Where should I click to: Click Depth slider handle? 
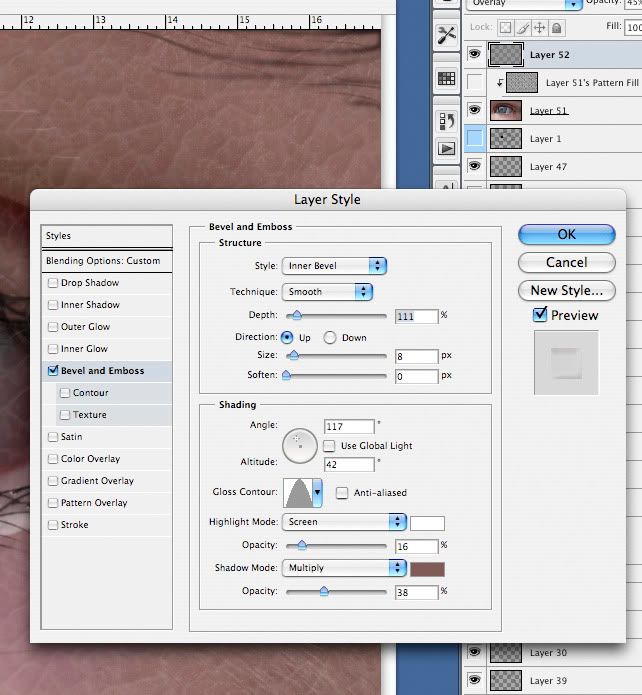(297, 315)
